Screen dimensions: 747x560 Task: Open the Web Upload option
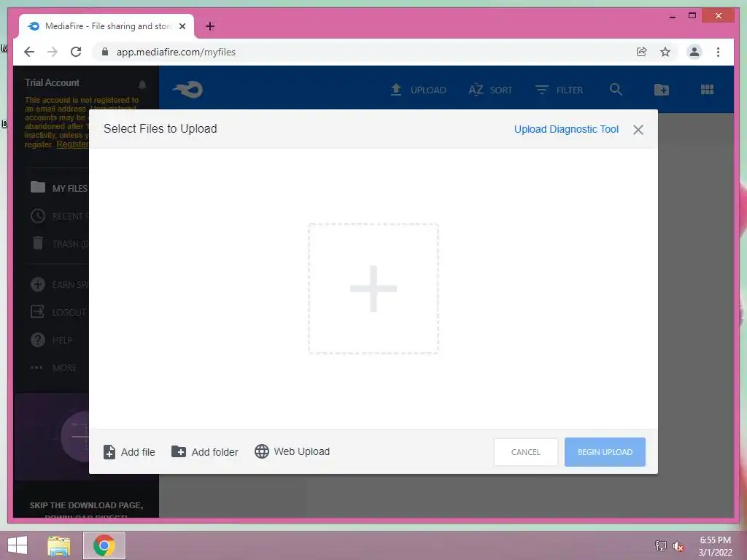[x=292, y=451]
